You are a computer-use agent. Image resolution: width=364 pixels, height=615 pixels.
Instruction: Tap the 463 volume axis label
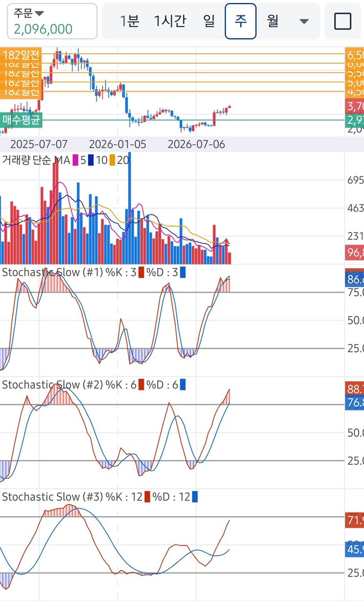click(x=355, y=209)
